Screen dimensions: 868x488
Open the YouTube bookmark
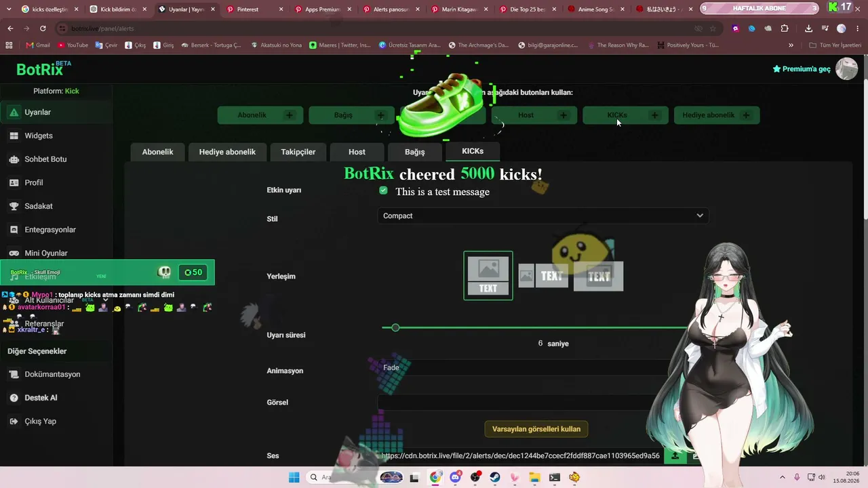73,45
